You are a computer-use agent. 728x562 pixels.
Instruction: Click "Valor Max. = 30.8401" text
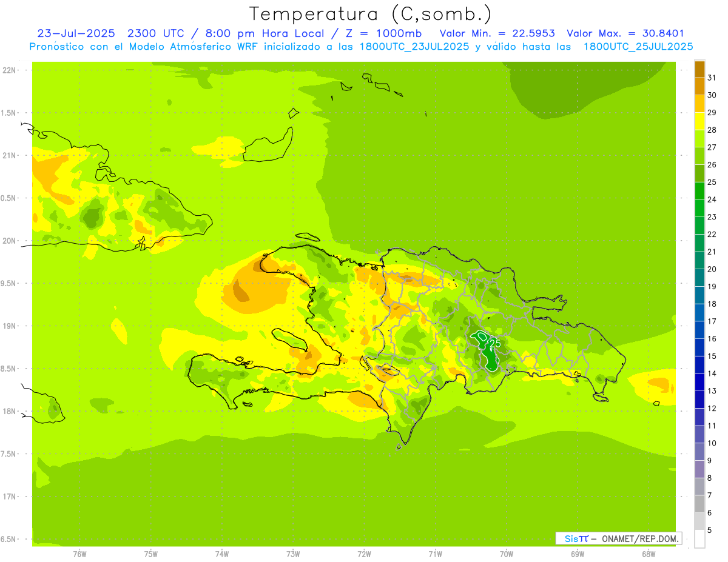(625, 33)
